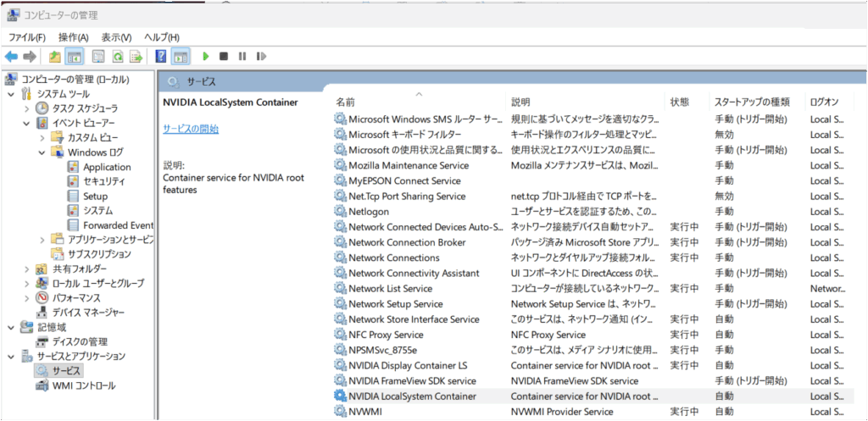Click the blue Back arrow icon

coord(11,57)
